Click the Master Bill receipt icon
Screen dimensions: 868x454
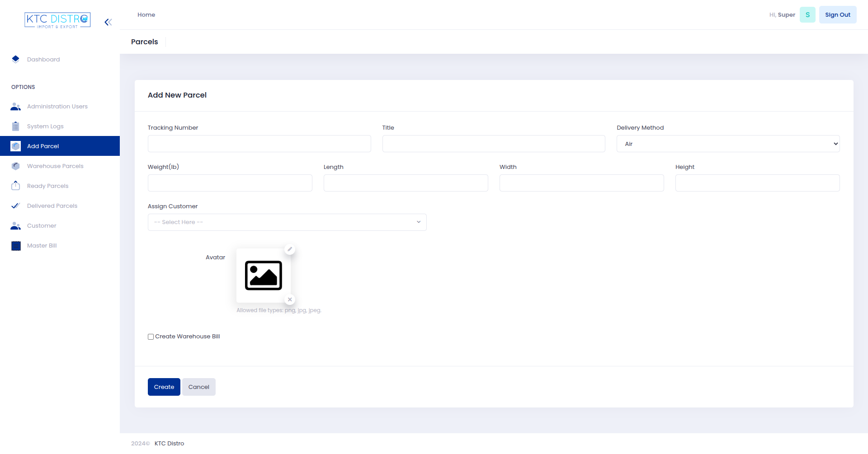point(16,246)
